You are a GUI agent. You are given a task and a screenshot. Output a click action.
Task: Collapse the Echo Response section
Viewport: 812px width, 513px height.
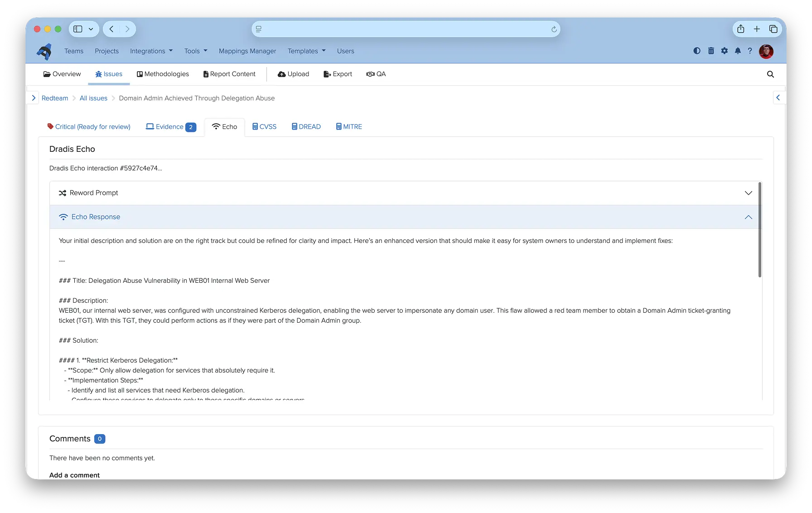[406, 217]
